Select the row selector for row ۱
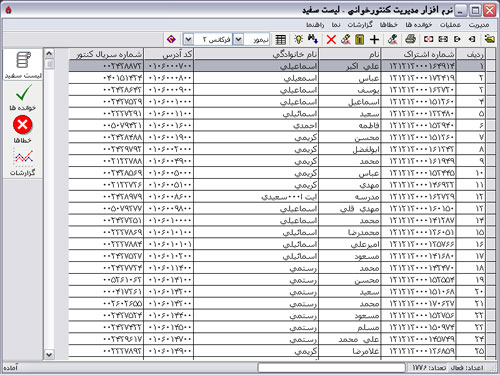The height and width of the screenshot is (375, 500). [x=490, y=66]
